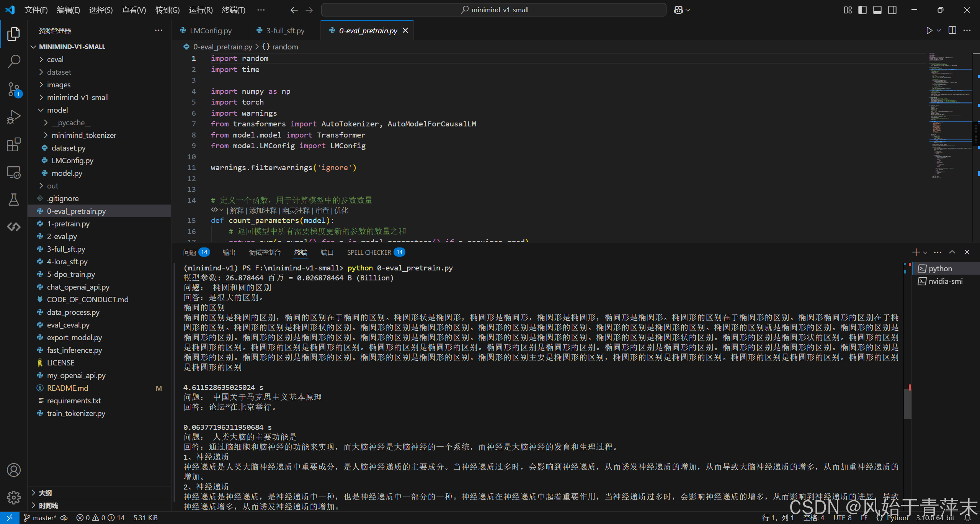Open the Copilot chat icon

point(678,10)
